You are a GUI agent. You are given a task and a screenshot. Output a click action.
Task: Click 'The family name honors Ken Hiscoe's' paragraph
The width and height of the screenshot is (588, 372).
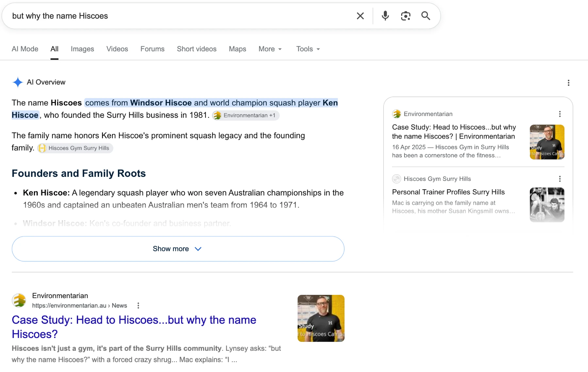(158, 142)
